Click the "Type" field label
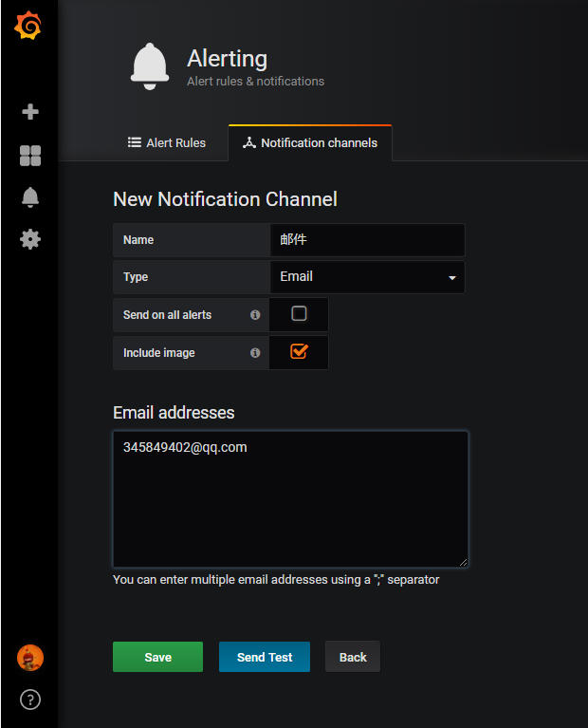Viewport: 588px width, 728px height. click(x=136, y=277)
